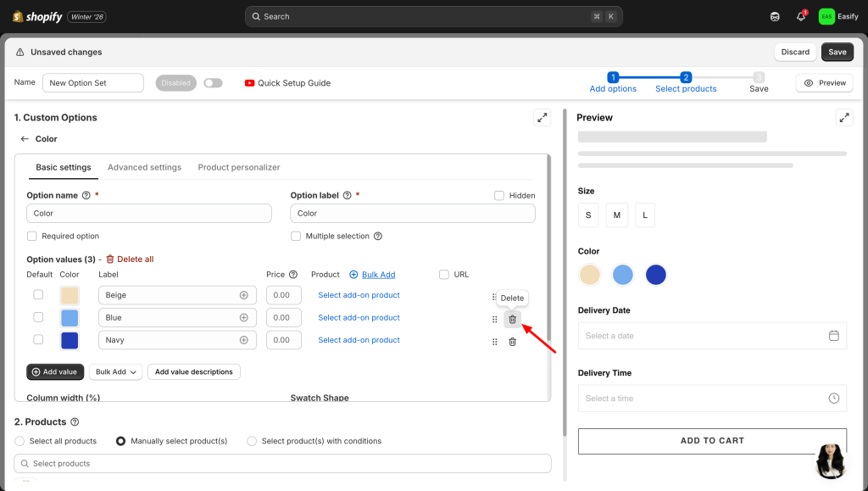Open the Product personalizer tab

coord(239,168)
